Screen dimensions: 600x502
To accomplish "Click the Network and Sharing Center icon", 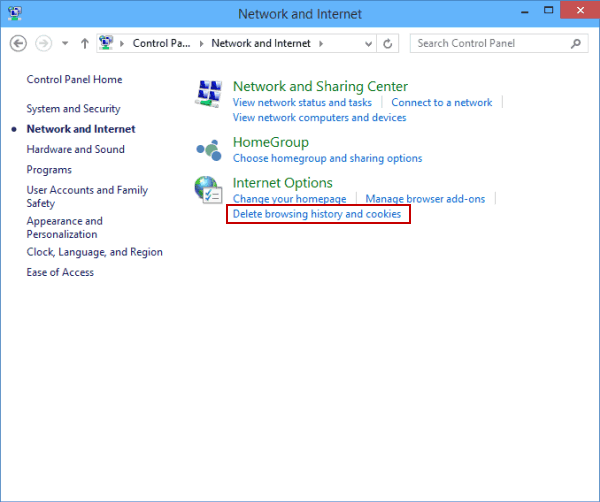I will [x=209, y=94].
